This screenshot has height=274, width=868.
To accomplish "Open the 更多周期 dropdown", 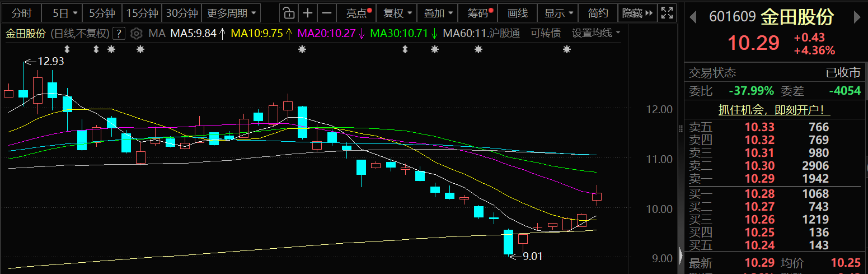I will pos(231,13).
